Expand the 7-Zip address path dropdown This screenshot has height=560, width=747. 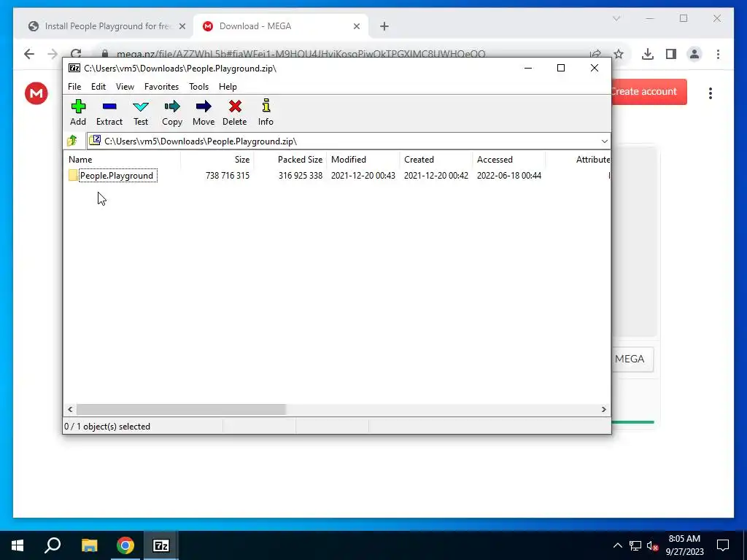604,141
